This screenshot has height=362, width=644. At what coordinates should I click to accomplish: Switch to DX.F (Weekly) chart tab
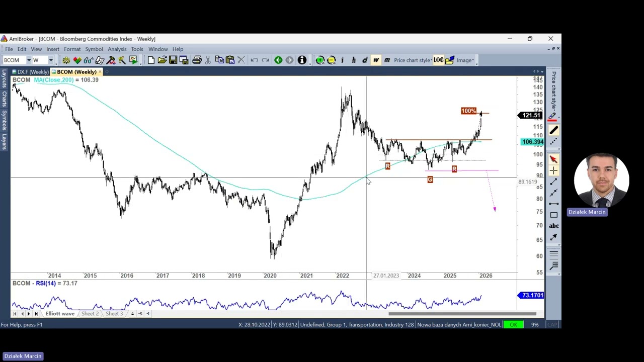(30, 72)
